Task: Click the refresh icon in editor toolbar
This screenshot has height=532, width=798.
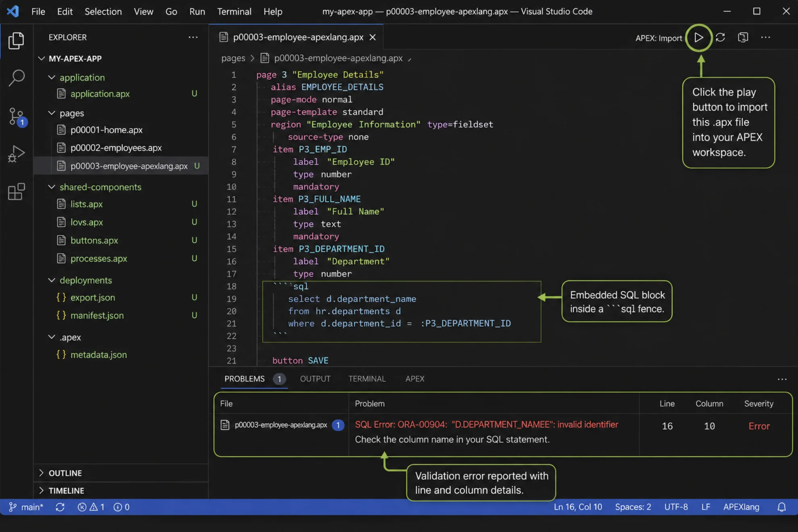Action: [720, 37]
